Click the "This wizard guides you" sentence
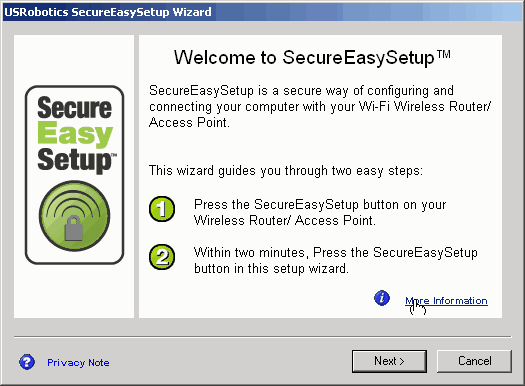This screenshot has height=386, width=525. (286, 170)
